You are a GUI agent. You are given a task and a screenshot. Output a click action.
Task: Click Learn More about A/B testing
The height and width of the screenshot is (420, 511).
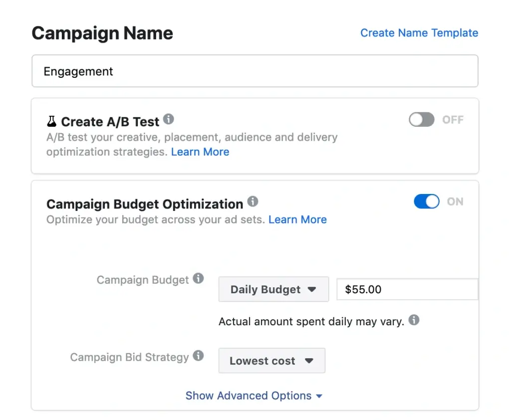pyautogui.click(x=200, y=152)
